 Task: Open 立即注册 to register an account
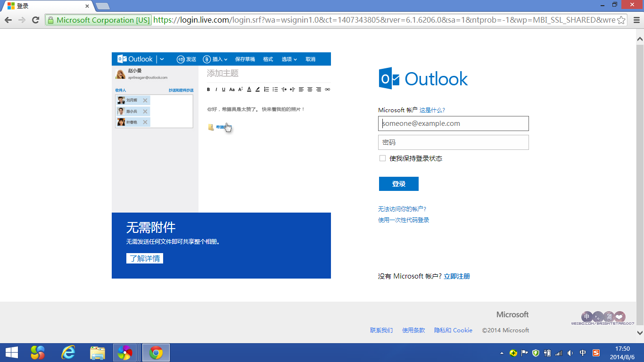[458, 276]
